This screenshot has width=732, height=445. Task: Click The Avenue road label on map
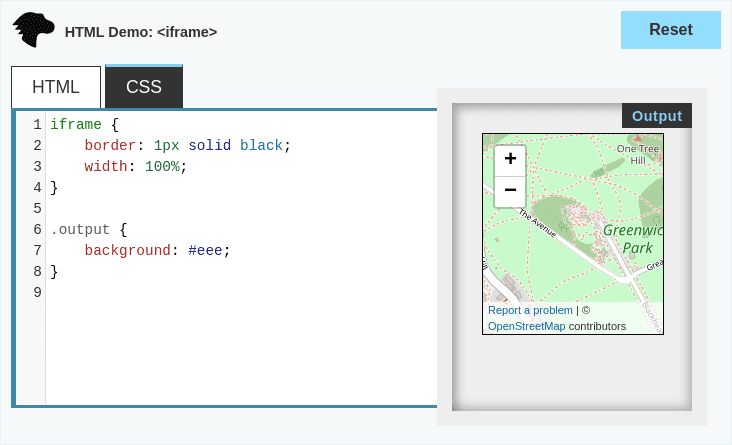(x=537, y=223)
